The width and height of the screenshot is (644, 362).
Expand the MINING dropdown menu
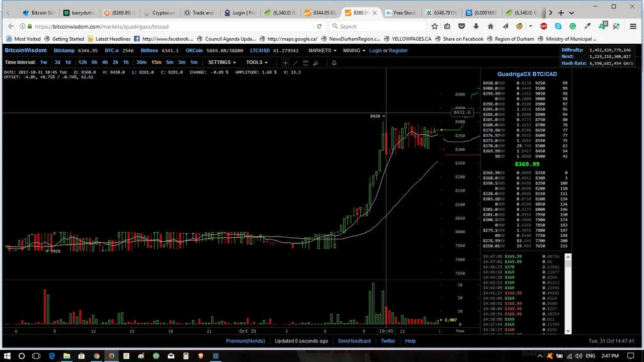354,50
